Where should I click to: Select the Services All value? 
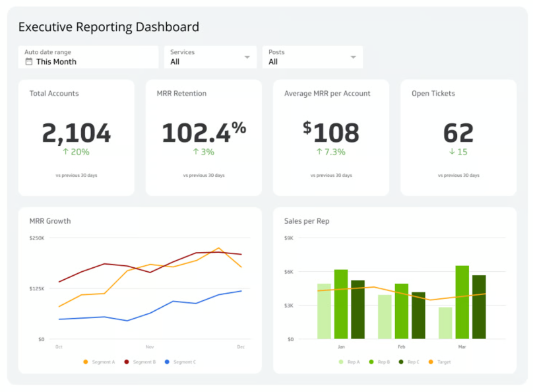[175, 62]
